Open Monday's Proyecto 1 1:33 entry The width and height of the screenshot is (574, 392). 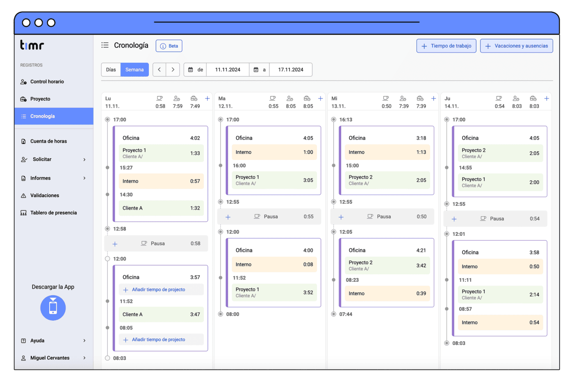(x=161, y=153)
